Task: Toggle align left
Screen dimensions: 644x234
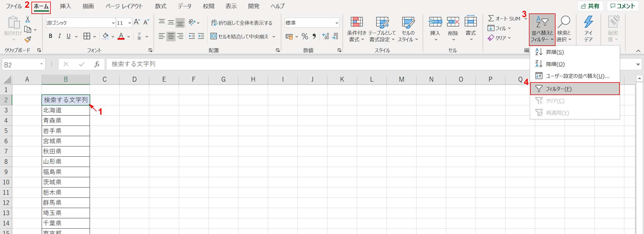Action: (x=162, y=36)
